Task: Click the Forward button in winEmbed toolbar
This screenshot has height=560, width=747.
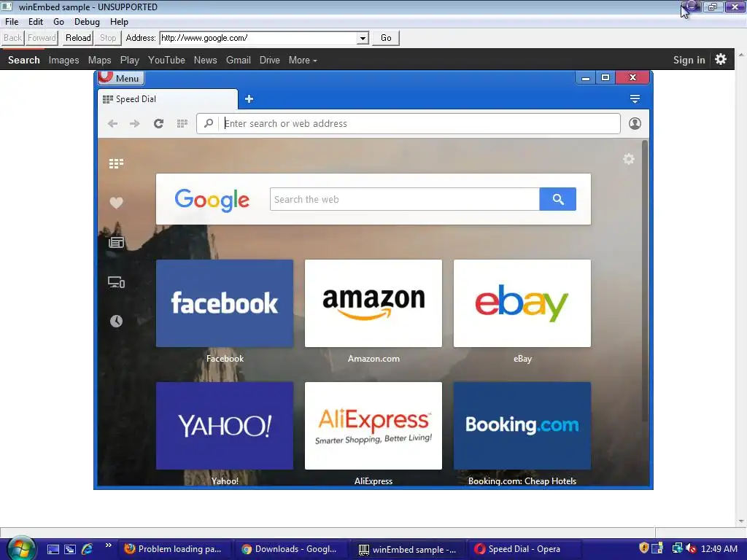Action: tap(42, 38)
